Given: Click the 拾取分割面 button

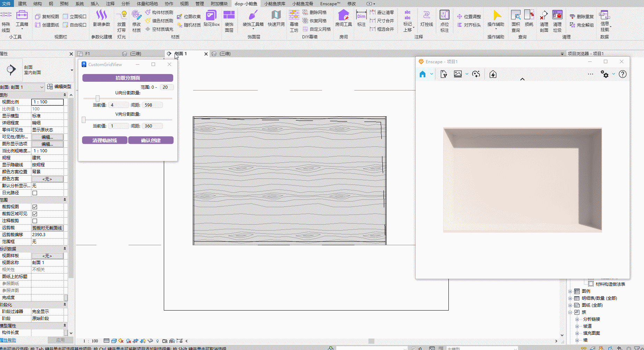Looking at the screenshot, I should pyautogui.click(x=127, y=78).
